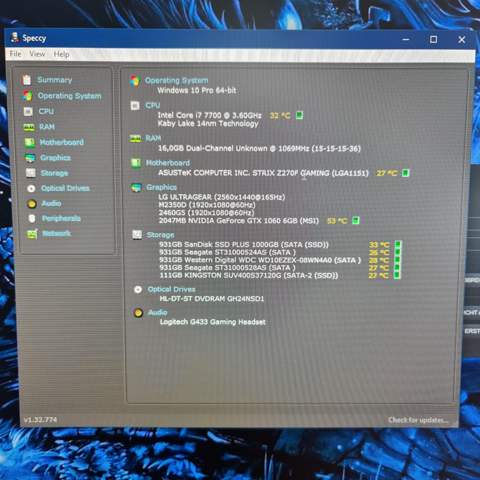Open RAM heading link in summary
480x480 pixels.
pos(153,138)
